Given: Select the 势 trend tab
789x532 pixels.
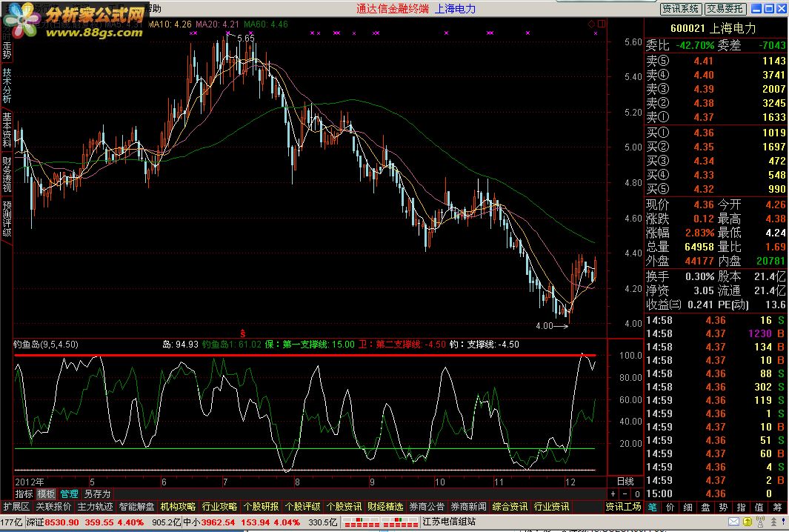Looking at the screenshot, I should click(723, 508).
